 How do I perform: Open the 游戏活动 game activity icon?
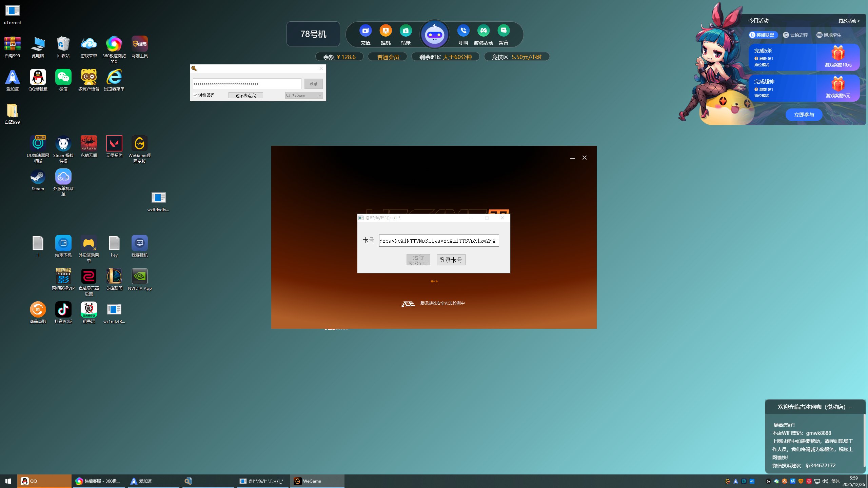pos(483,31)
